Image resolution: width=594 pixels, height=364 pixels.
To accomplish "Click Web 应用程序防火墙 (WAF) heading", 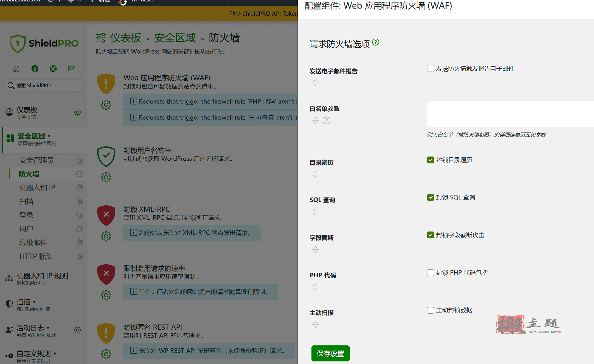I will click(167, 78).
